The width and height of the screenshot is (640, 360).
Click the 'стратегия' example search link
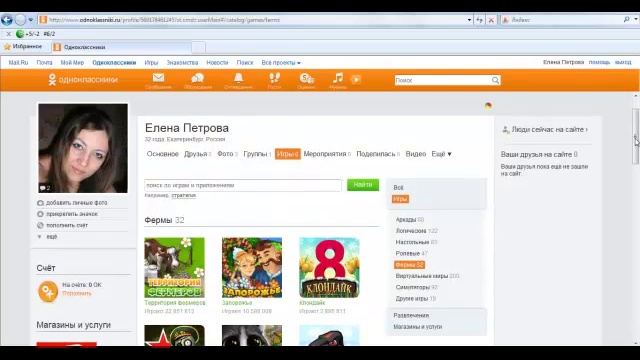point(183,196)
